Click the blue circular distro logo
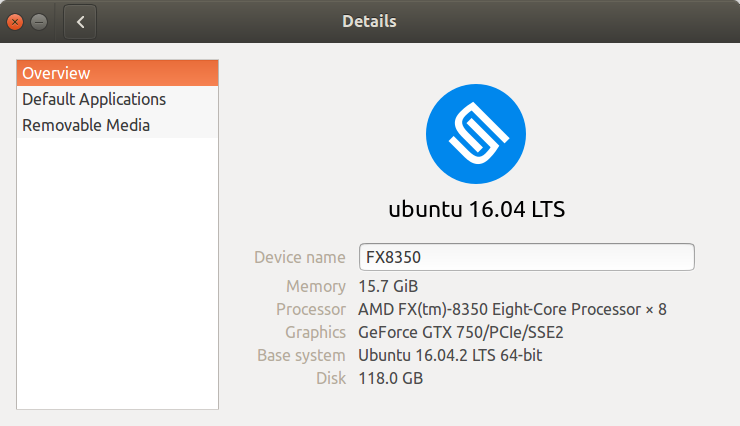This screenshot has height=426, width=740. tap(476, 134)
